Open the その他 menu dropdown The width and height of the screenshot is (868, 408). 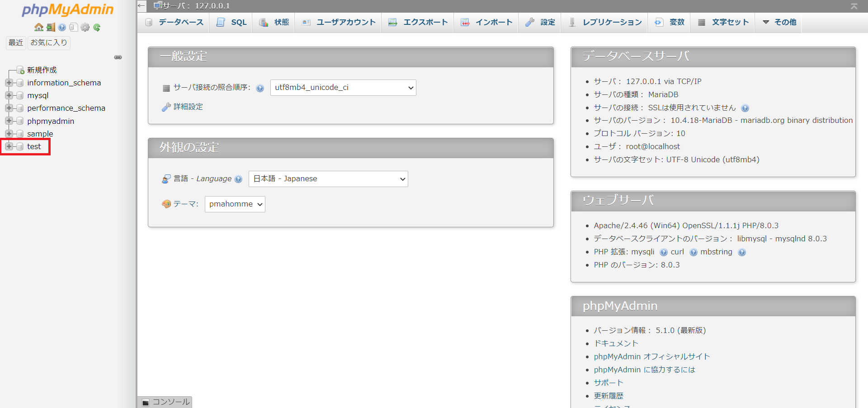pyautogui.click(x=779, y=22)
